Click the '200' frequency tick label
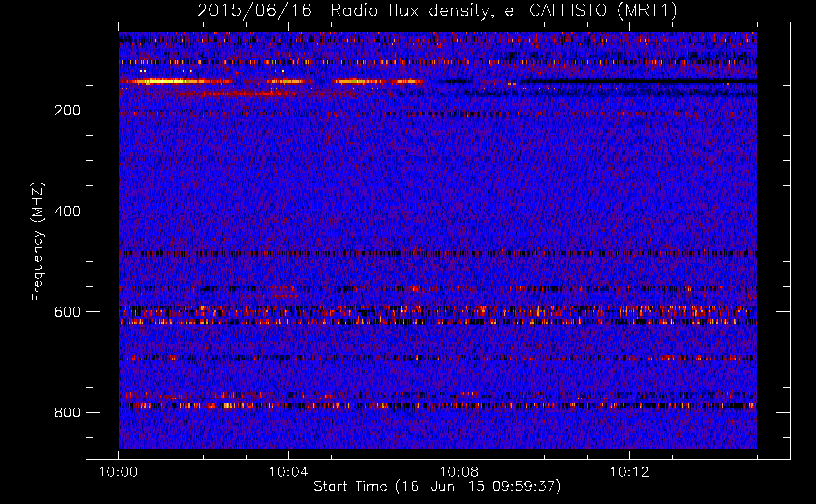 68,110
